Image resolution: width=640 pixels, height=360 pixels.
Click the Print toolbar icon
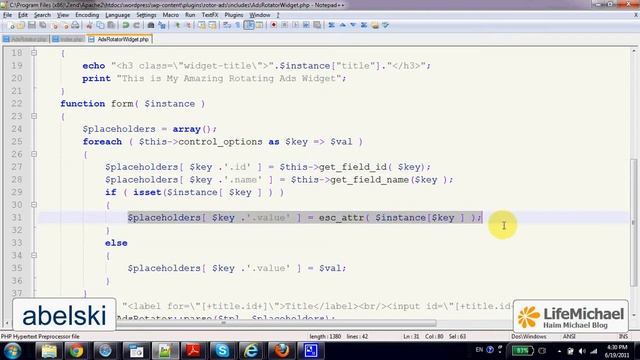(75, 25)
